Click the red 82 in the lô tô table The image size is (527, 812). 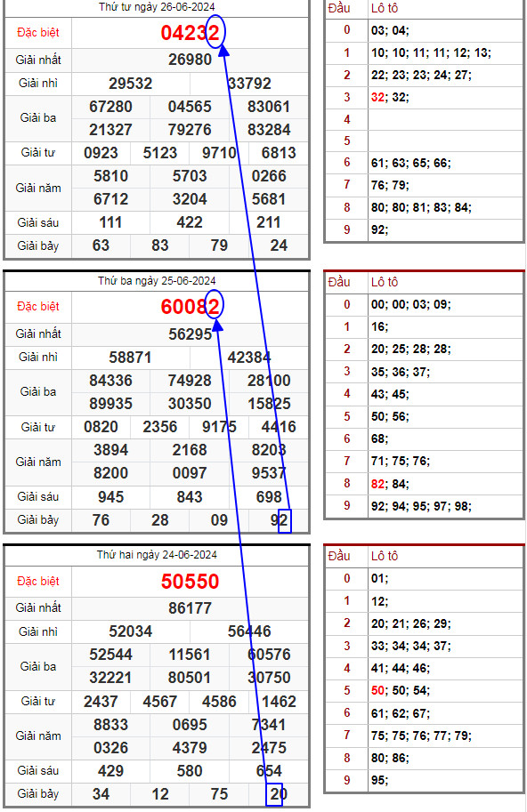pos(377,484)
